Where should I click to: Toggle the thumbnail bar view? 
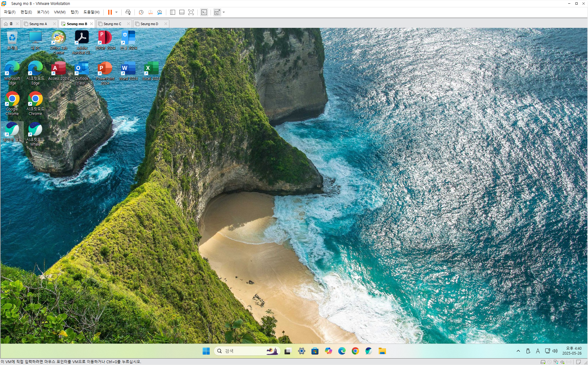pyautogui.click(x=182, y=12)
